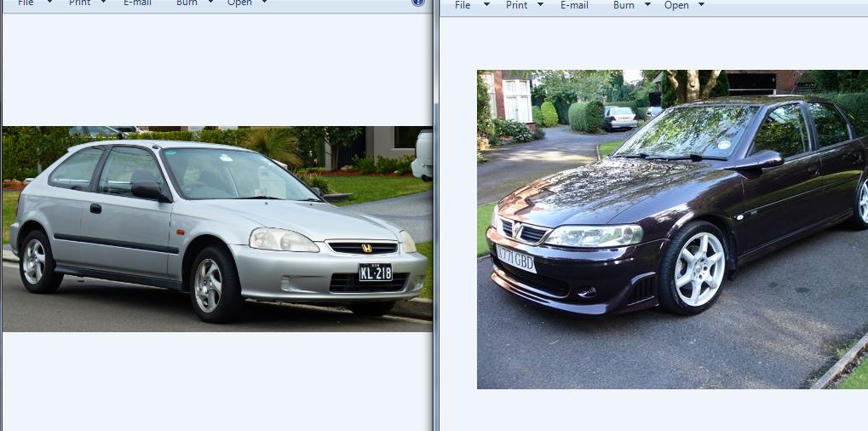Viewport: 868px width, 431px height.
Task: Expand File dropdown arrow in right window
Action: [x=486, y=4]
